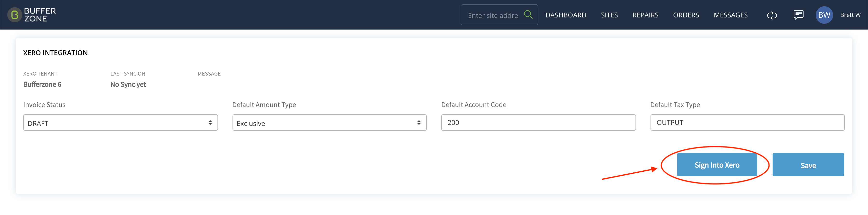The image size is (868, 215).
Task: Click the sync refresh arrows icon
Action: [772, 15]
